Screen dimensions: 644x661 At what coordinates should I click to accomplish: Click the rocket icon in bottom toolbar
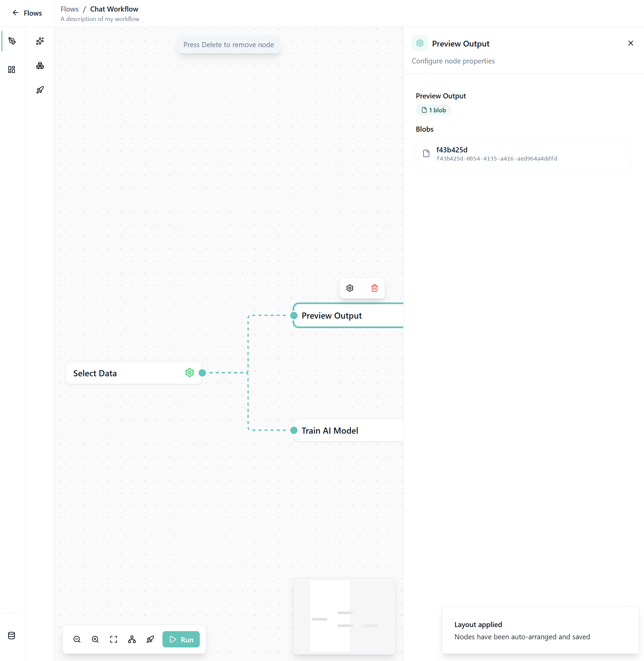tap(150, 639)
